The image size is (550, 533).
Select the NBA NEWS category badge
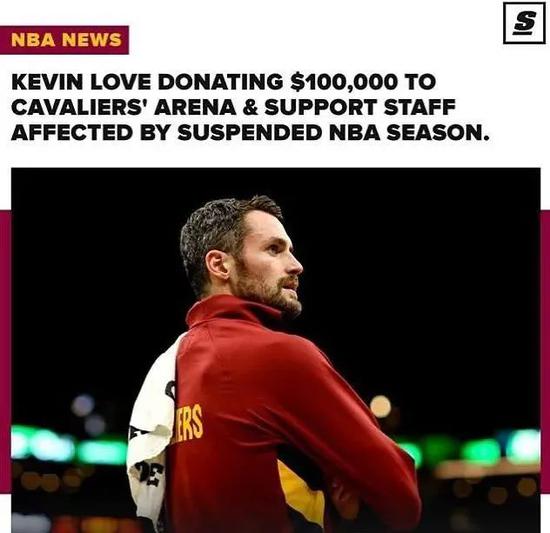tap(64, 40)
